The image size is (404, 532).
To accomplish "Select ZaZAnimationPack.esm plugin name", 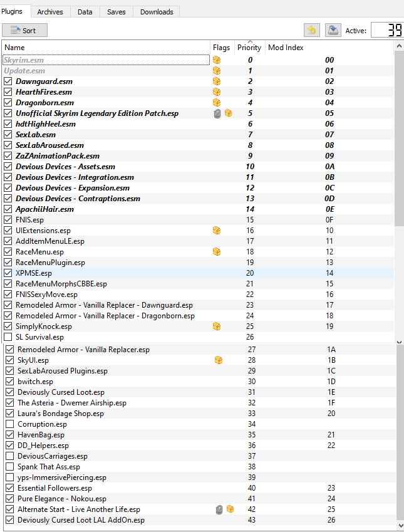I will [x=58, y=156].
